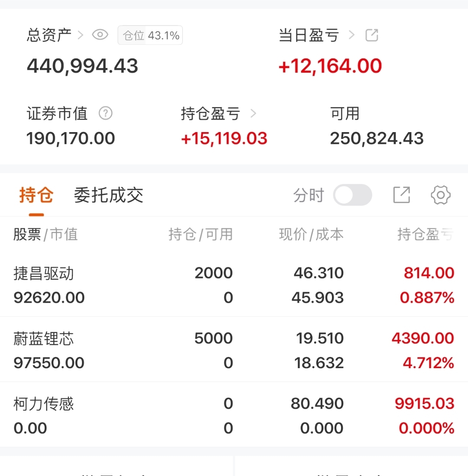Open the 总资产 label link
This screenshot has width=468, height=476.
click(49, 35)
